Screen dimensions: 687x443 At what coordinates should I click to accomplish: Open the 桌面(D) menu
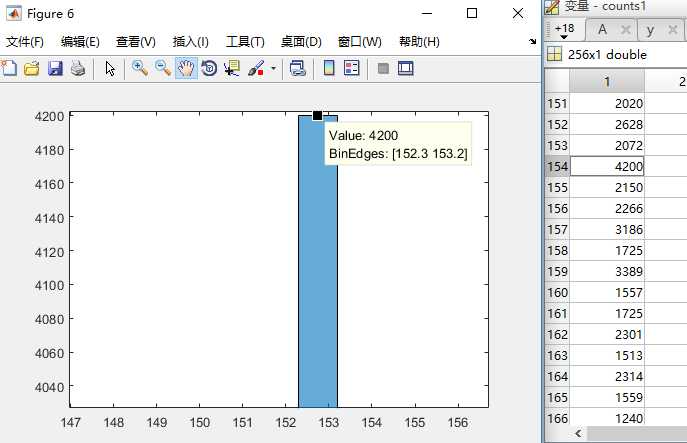(301, 42)
